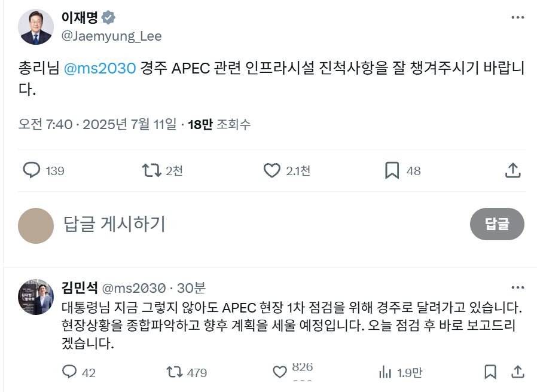
Task: Like 김민석's reply
Action: click(x=280, y=372)
